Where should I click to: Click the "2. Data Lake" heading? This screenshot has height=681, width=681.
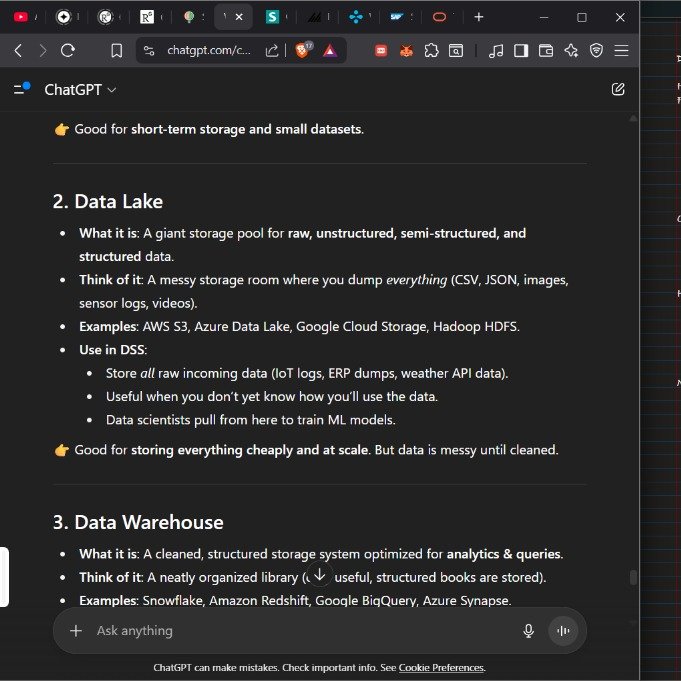pyautogui.click(x=108, y=202)
